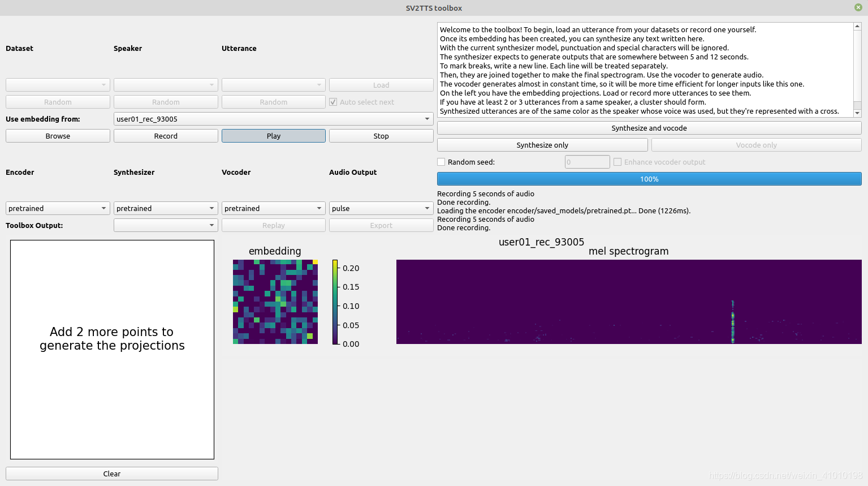Close the SV2TTS toolbox window
Image resolution: width=868 pixels, height=486 pixels.
pyautogui.click(x=858, y=7)
